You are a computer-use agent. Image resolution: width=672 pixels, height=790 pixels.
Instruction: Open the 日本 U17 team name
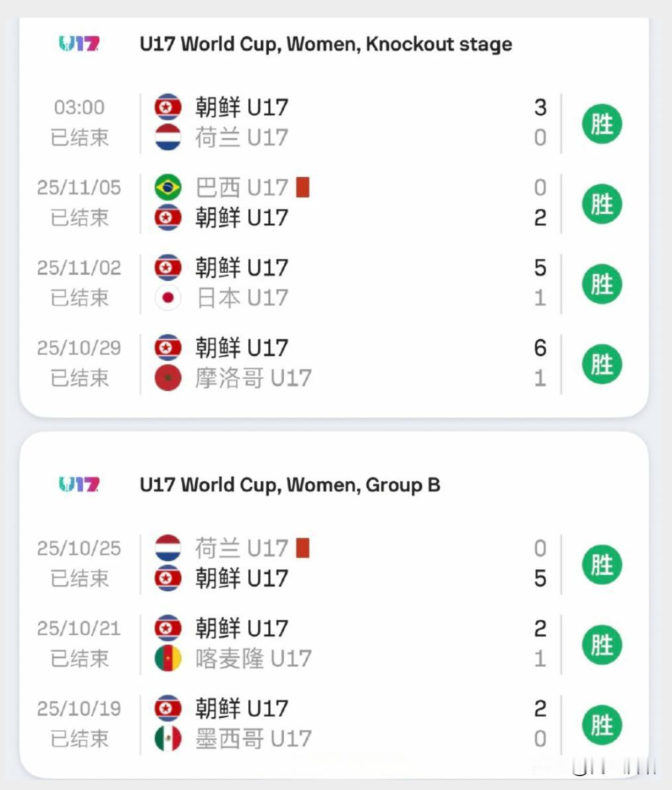tap(242, 298)
